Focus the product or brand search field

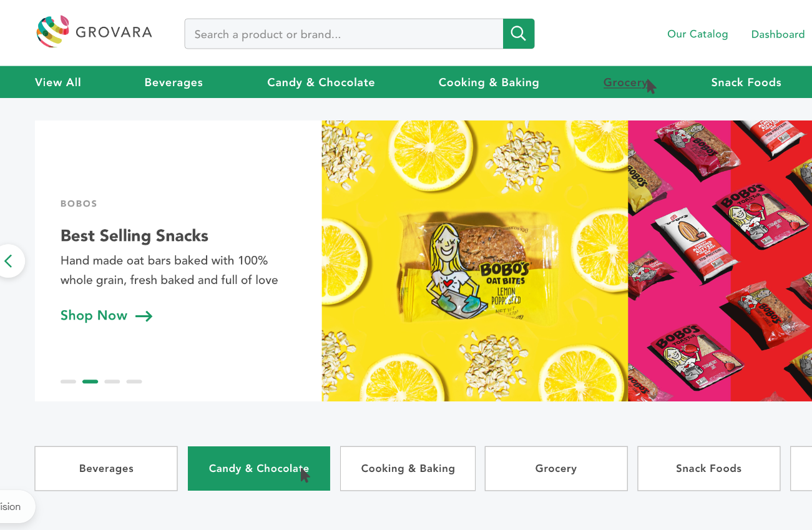click(x=344, y=34)
